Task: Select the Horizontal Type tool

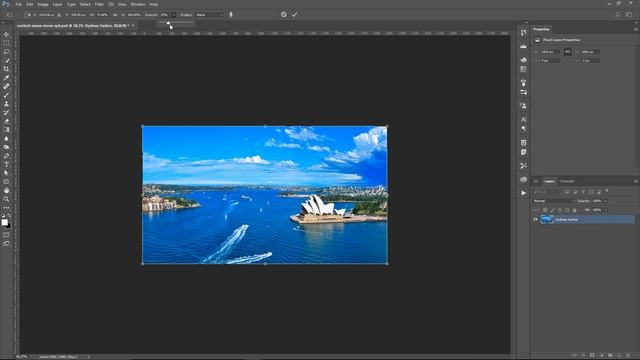Action: 6,164
